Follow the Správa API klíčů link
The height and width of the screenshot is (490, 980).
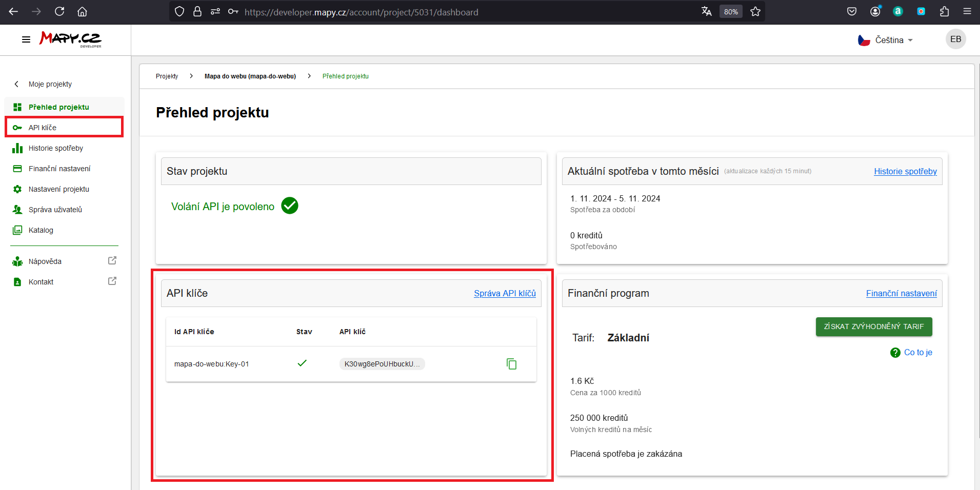tap(504, 293)
